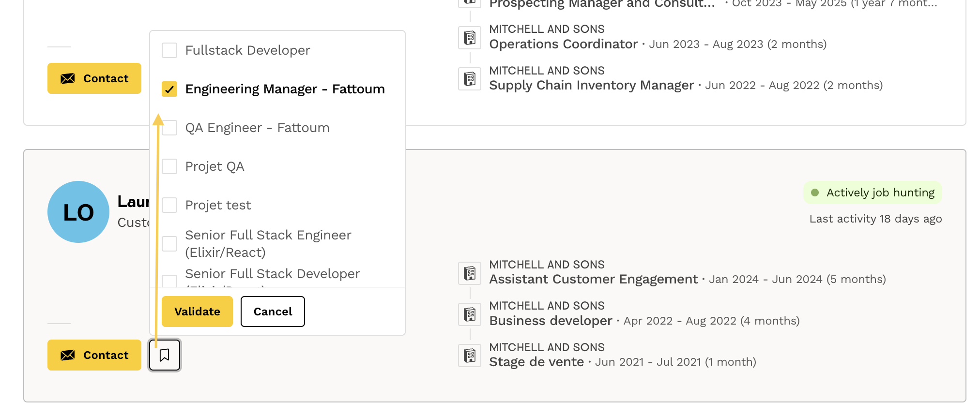Screen dimensions: 980x416
Task: Click the Actively job hunting badge
Action: point(873,193)
